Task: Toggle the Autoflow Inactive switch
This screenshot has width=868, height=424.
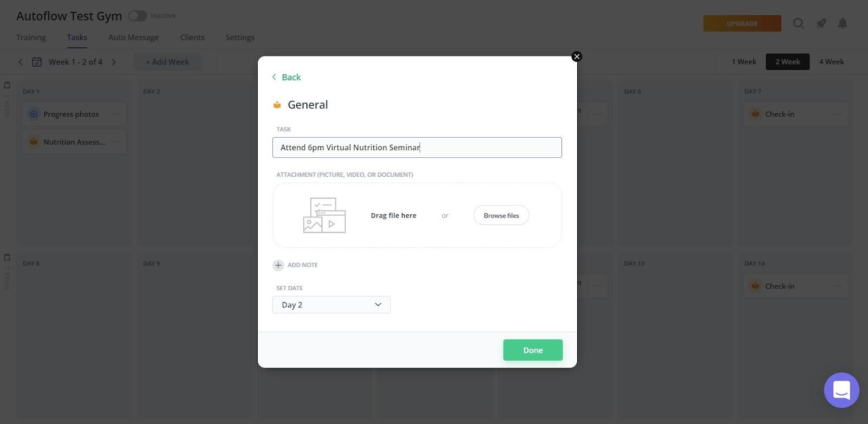Action: (x=137, y=16)
